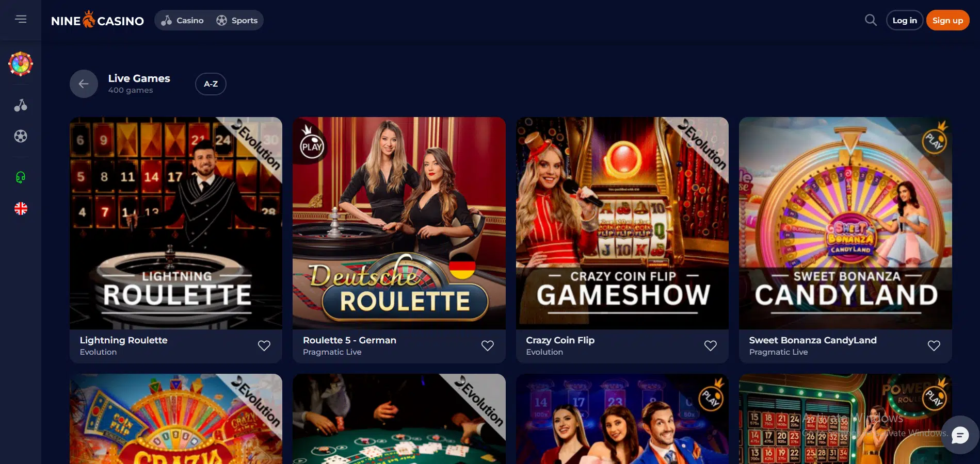Open the UK flag language selector

pyautogui.click(x=21, y=208)
